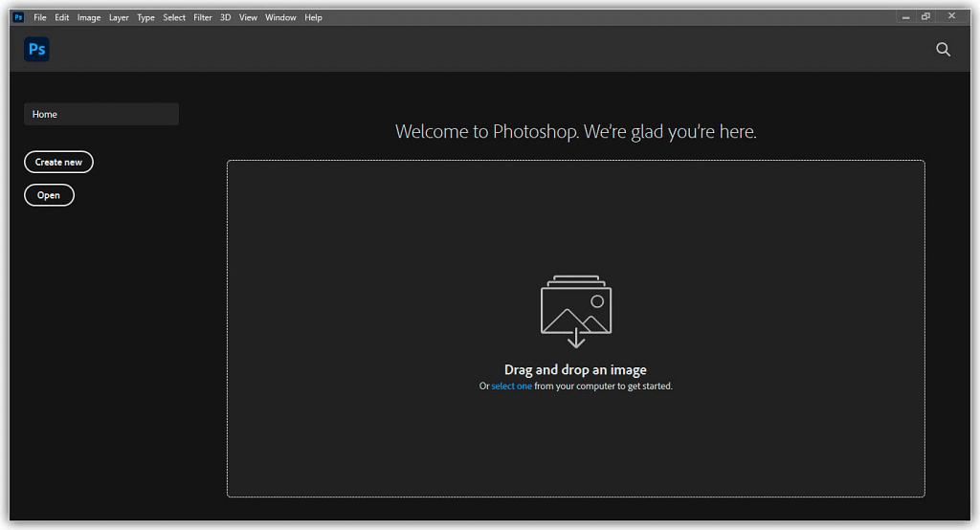
Task: Click the Create new button
Action: click(58, 162)
